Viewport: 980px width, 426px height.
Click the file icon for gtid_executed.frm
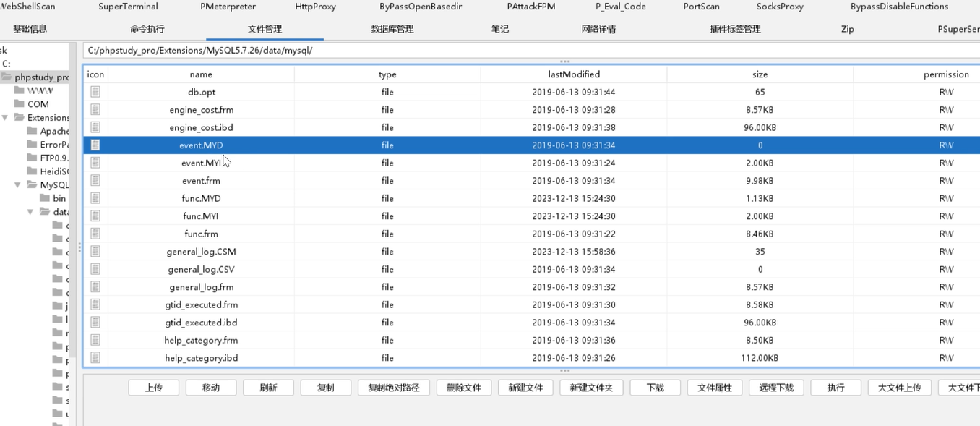coord(95,304)
